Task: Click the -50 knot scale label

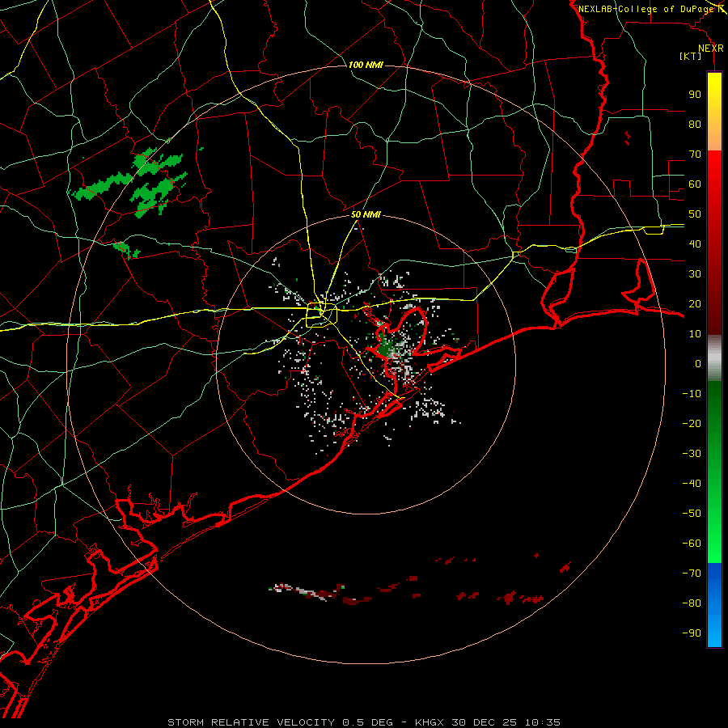Action: click(692, 514)
